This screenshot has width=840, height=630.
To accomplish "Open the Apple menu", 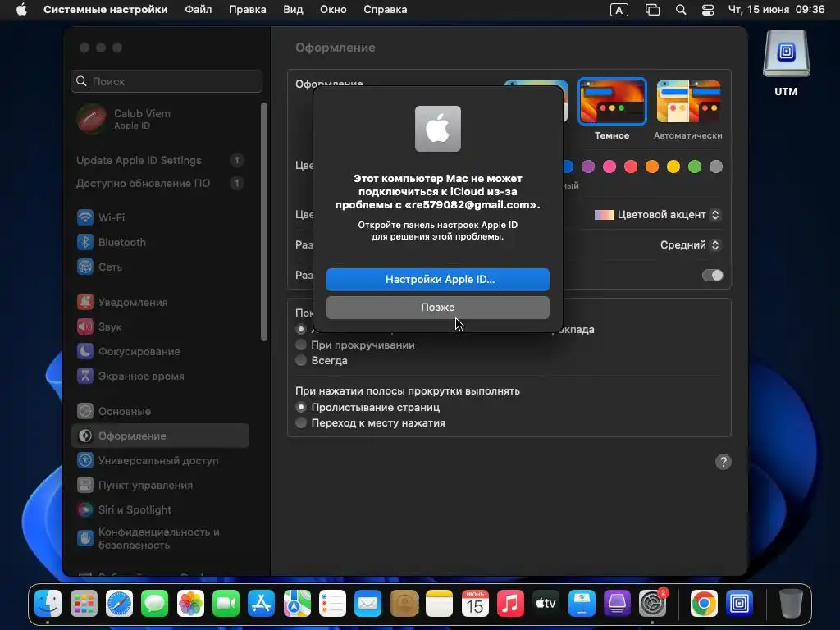I will [x=21, y=10].
